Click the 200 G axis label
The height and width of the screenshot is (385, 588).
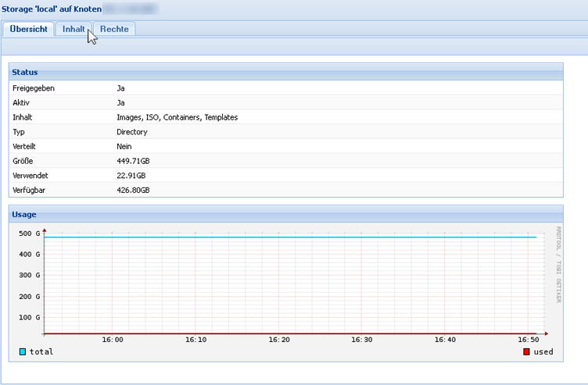(x=29, y=296)
